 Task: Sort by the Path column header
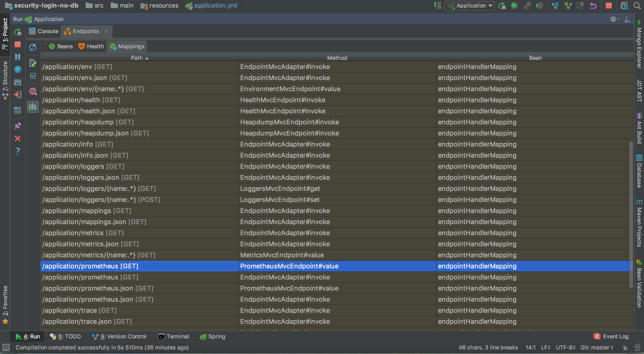pos(139,58)
